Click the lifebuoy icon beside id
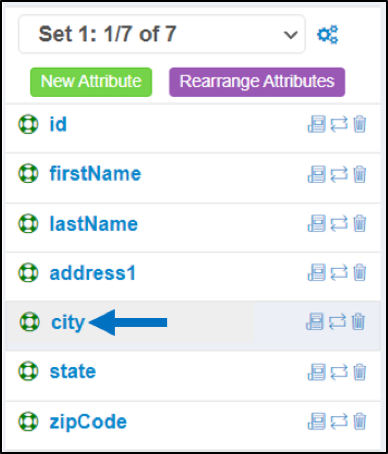 (x=28, y=124)
